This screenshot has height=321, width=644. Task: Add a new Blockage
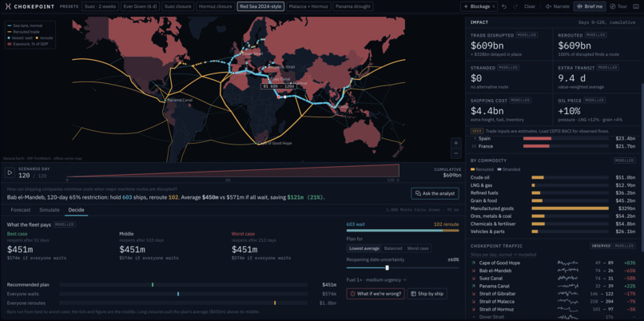click(x=479, y=6)
